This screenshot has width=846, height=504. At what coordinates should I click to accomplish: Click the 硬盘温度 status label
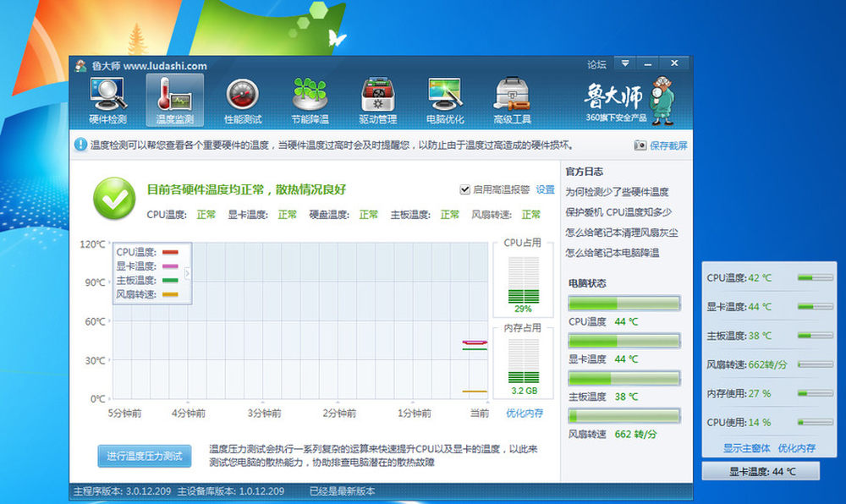[x=328, y=215]
